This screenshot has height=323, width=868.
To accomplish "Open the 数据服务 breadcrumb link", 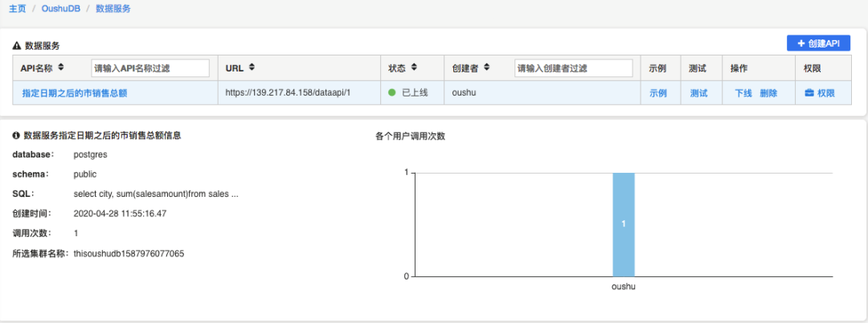I will click(113, 9).
